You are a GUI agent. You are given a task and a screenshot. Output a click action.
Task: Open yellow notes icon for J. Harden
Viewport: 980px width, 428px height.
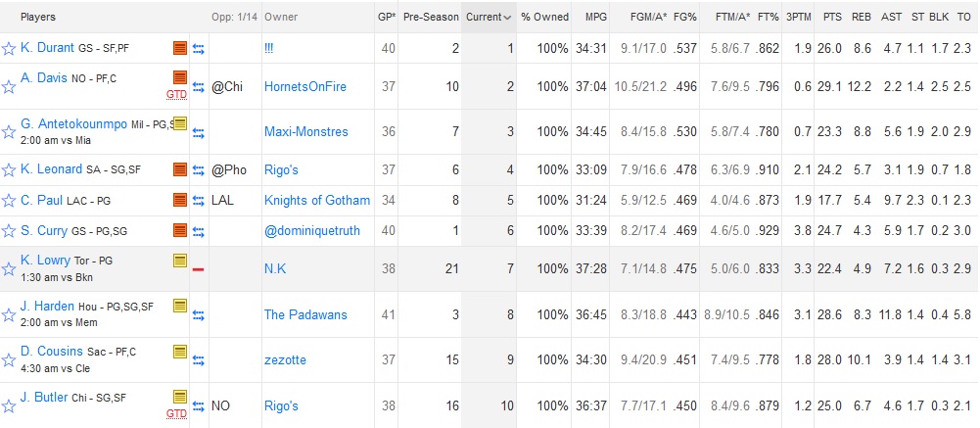pos(180,307)
